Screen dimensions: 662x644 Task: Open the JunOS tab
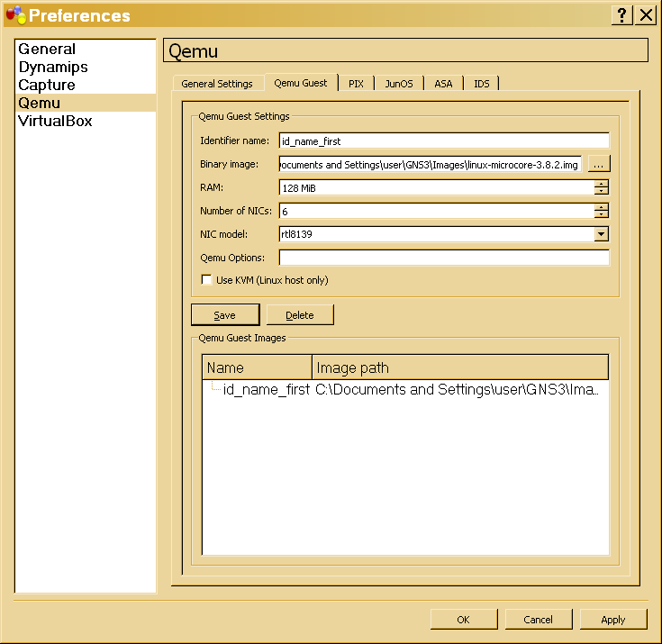tap(399, 84)
